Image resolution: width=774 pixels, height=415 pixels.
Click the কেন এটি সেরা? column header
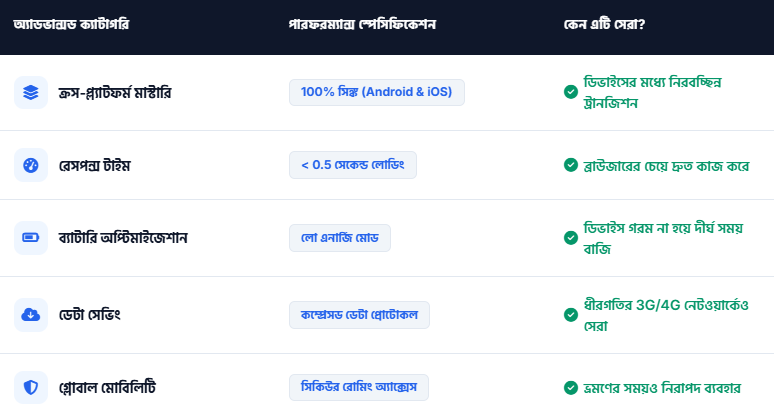[604, 23]
